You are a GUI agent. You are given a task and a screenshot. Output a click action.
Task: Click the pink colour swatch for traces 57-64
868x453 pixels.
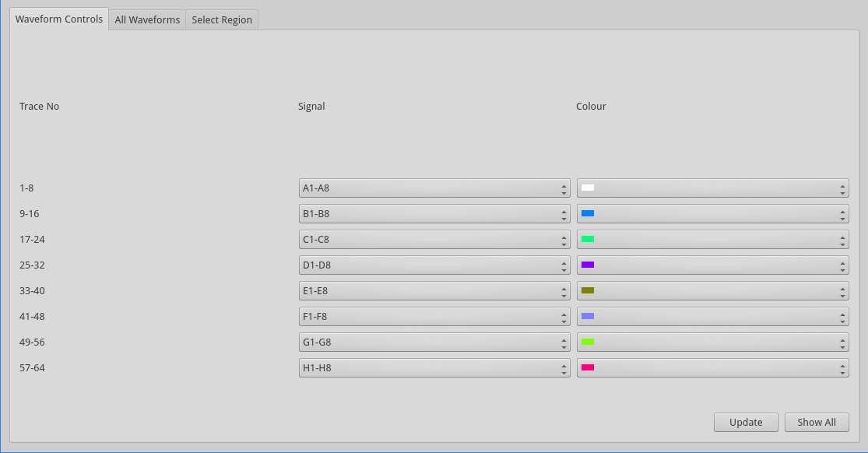click(588, 368)
